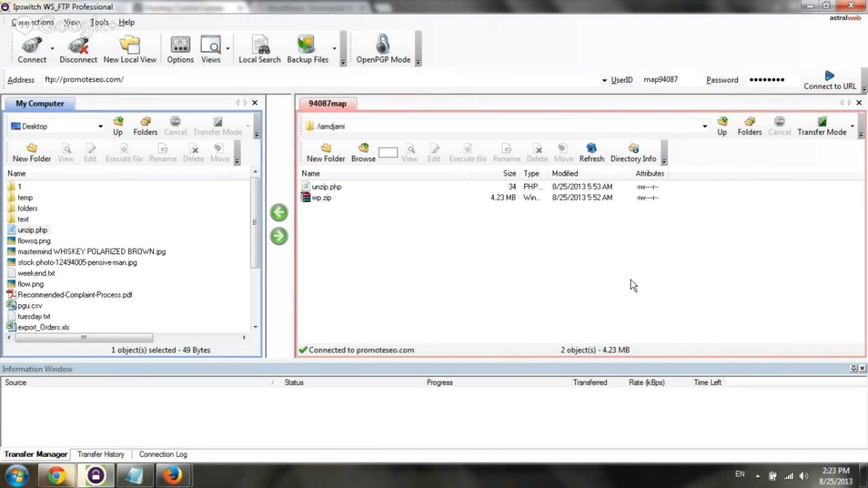Click the local pane horizontal scrollbar
Viewport: 868px width, 488px height.
point(84,338)
